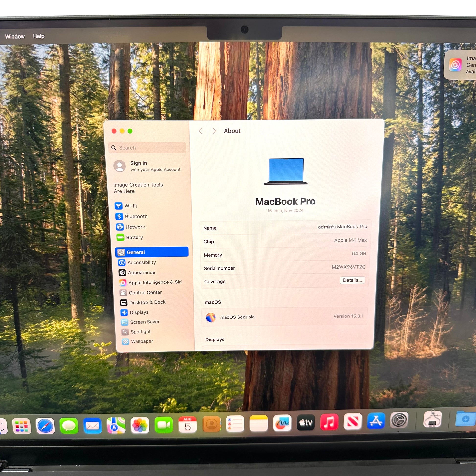Go forward using the right chevron
The width and height of the screenshot is (476, 476).
point(214,131)
